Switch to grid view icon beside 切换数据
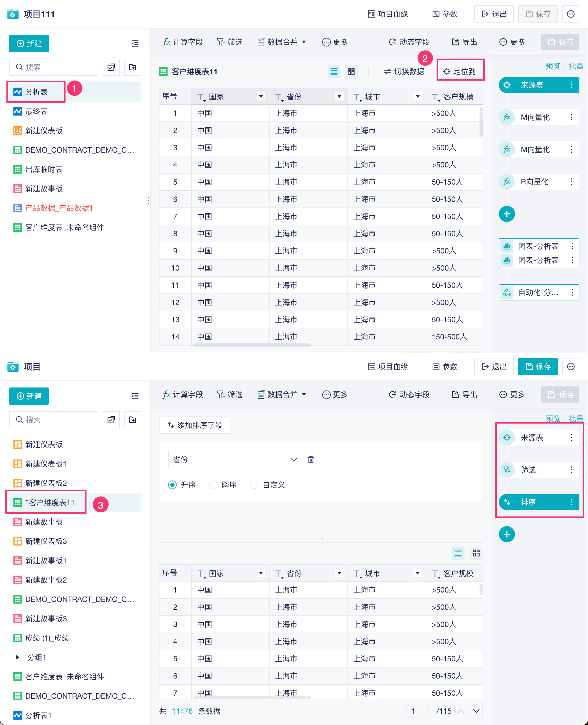588x725 pixels. pos(351,71)
